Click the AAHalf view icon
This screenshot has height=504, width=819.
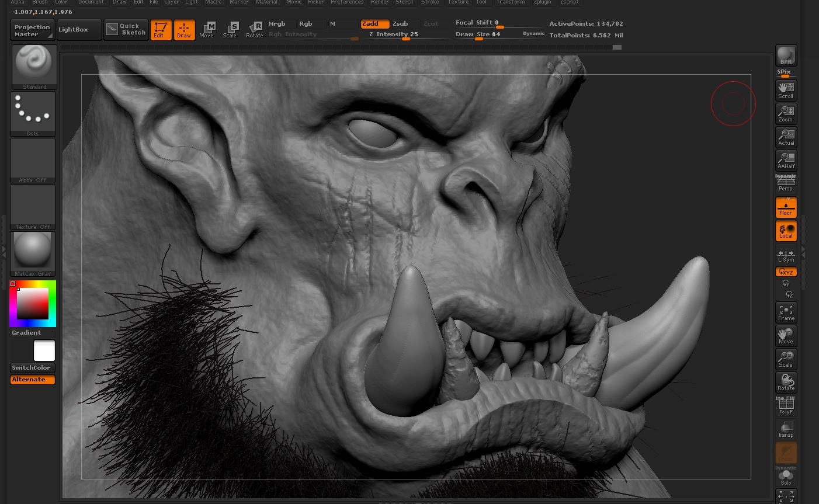coord(786,161)
